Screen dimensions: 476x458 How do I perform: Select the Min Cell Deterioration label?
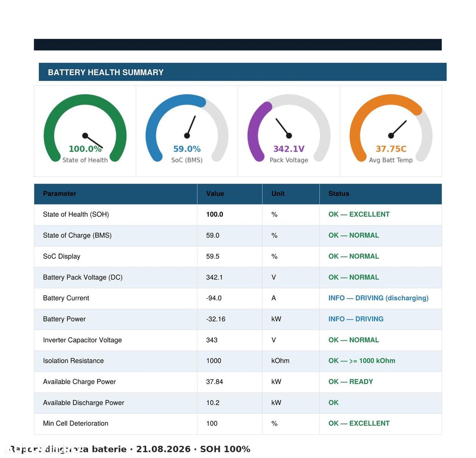pos(76,423)
